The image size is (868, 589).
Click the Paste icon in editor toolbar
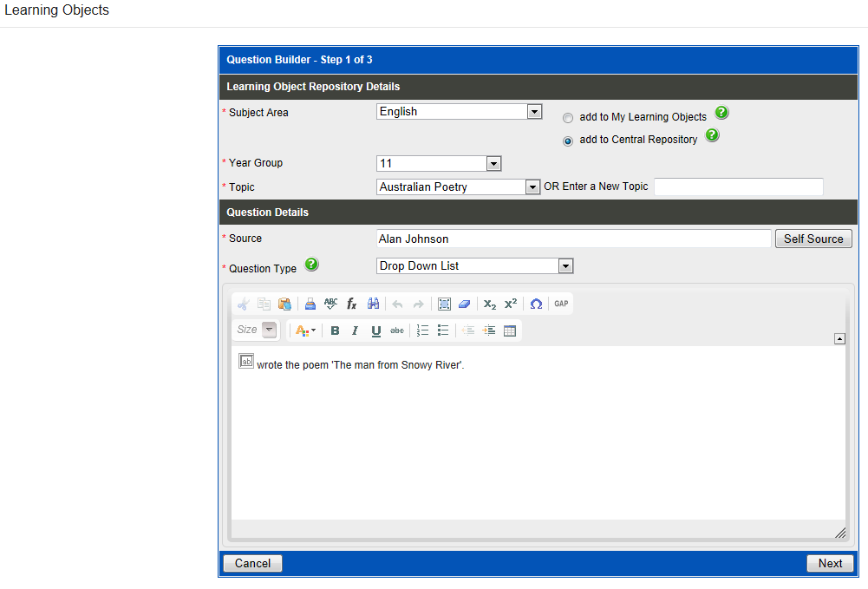pos(284,304)
